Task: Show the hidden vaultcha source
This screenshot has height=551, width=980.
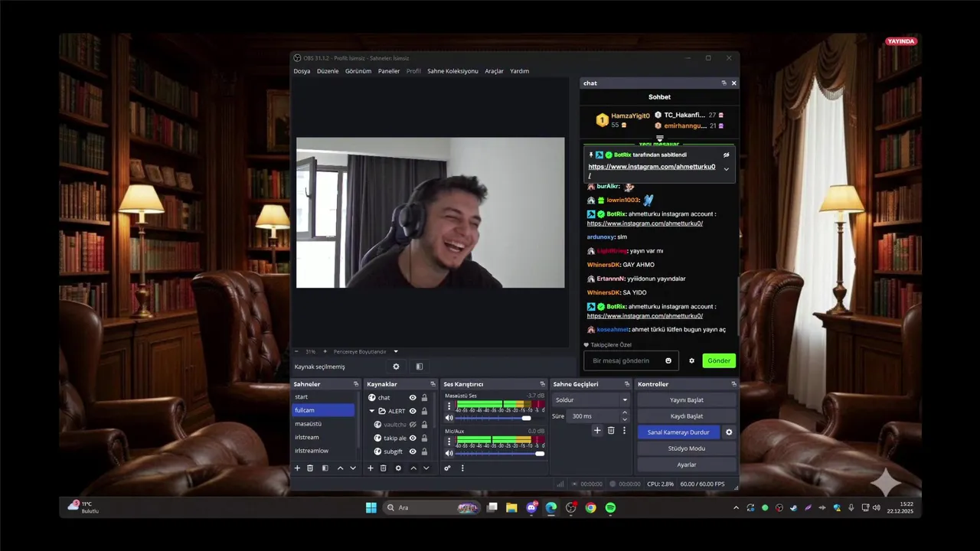Action: [x=413, y=424]
